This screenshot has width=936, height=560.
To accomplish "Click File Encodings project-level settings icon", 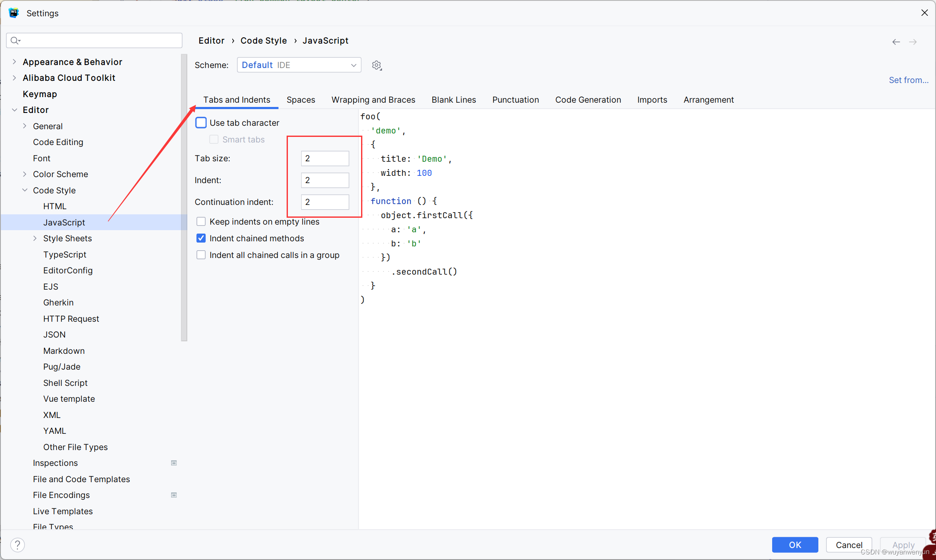I will 174,495.
